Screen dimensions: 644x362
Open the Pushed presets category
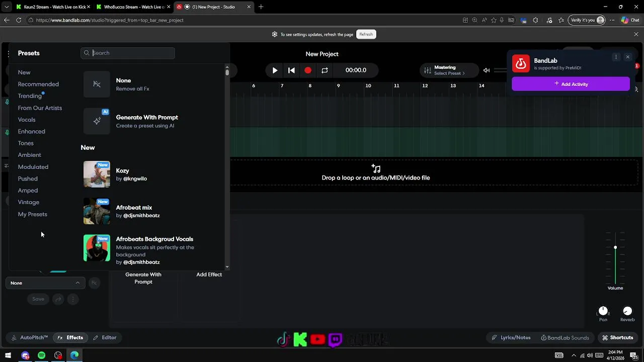click(x=28, y=178)
